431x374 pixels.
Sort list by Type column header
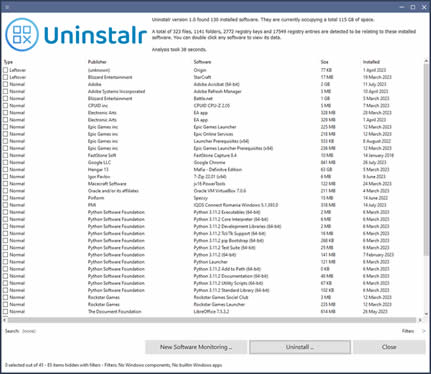pos(8,62)
